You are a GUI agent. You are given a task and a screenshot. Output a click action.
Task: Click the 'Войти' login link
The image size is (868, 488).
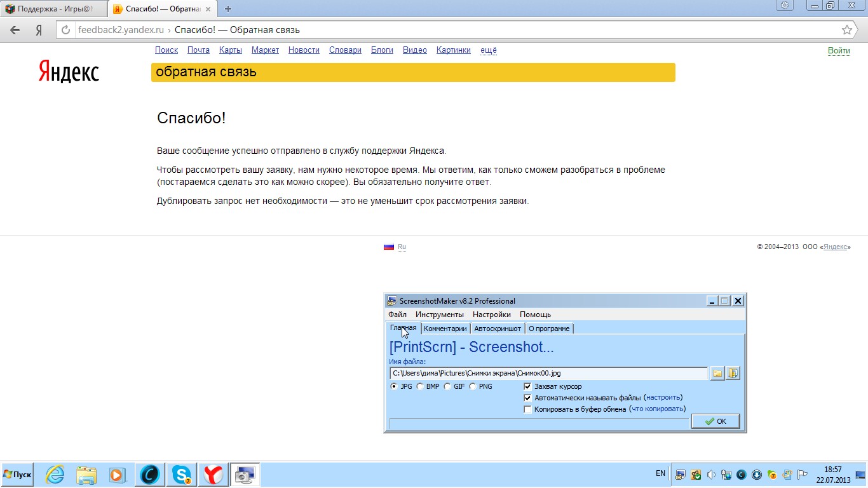coord(839,51)
